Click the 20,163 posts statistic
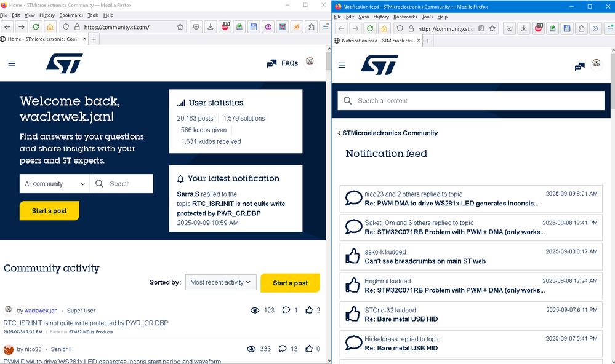 [195, 118]
